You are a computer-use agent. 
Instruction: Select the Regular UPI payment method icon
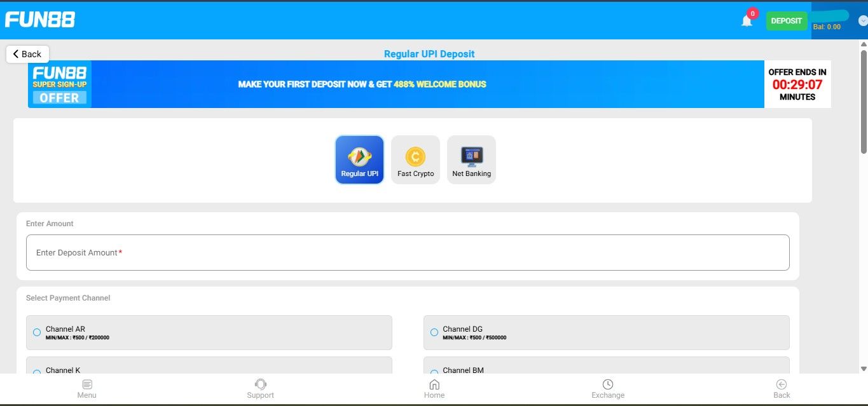[359, 159]
